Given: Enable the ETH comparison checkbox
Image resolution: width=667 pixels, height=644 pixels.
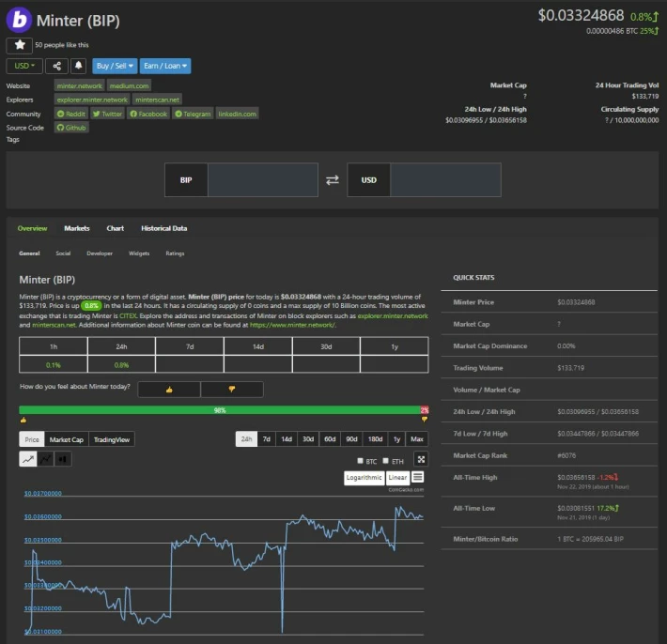Looking at the screenshot, I should click(x=386, y=461).
